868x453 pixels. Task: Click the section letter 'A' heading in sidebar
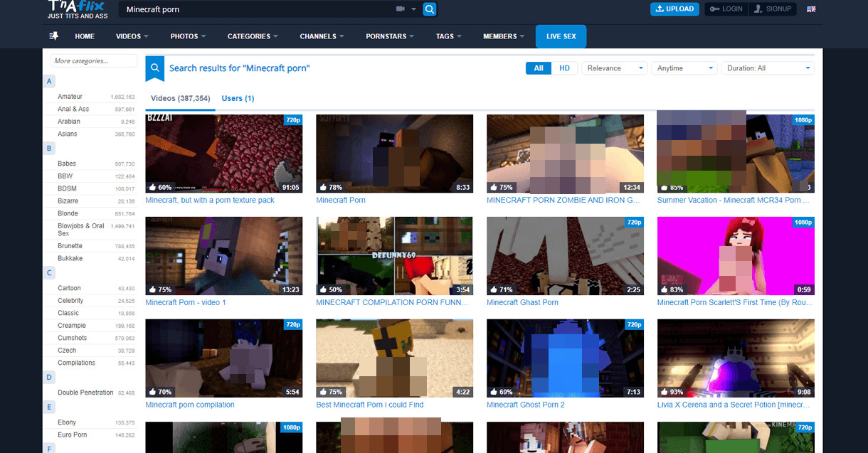coord(49,81)
